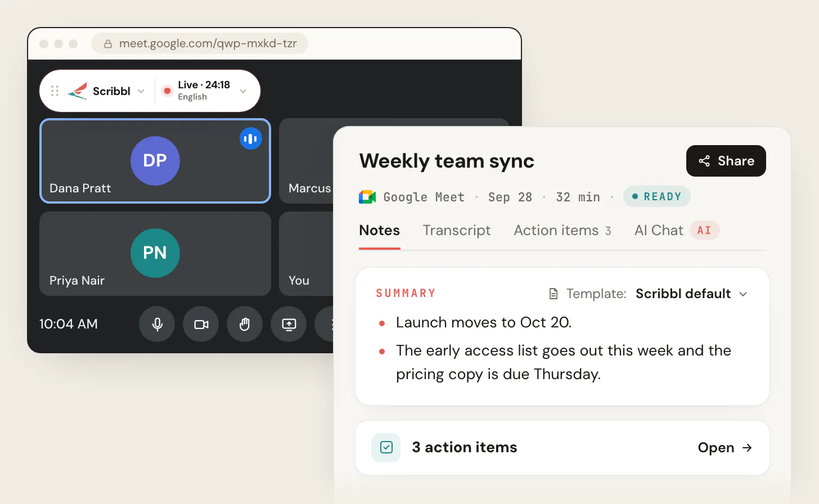
Task: Click the Dana Pratt name label
Action: tap(80, 188)
